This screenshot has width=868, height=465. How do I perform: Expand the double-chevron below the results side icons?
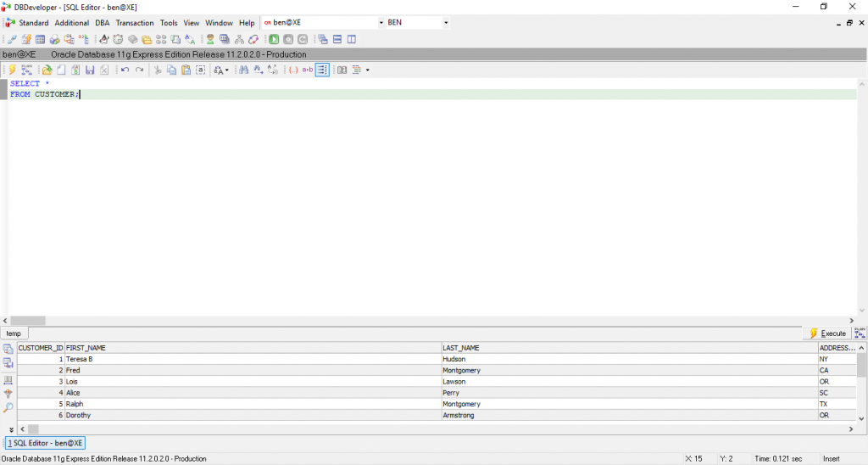(11, 430)
